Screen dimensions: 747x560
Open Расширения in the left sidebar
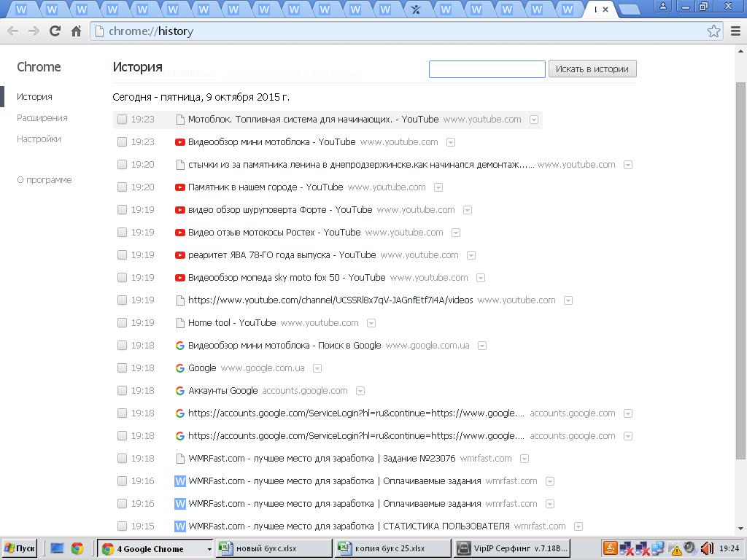pyautogui.click(x=42, y=117)
